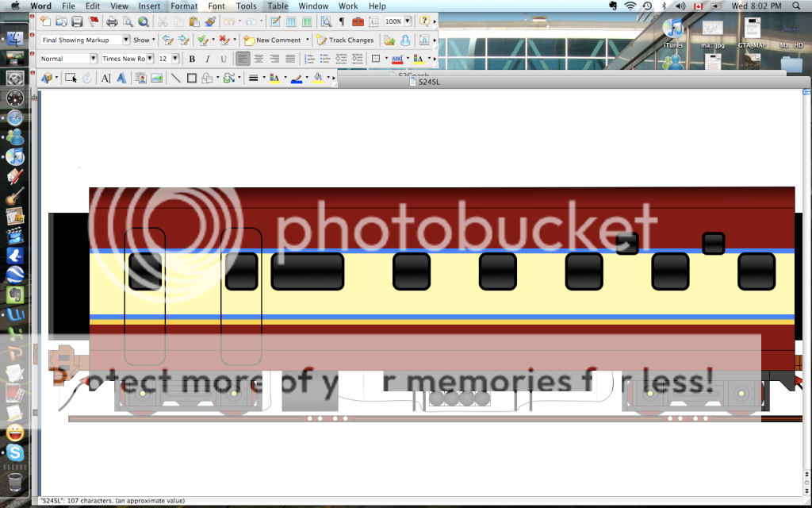Click the Decrease Indent button
This screenshot has width=812, height=508.
tap(341, 59)
